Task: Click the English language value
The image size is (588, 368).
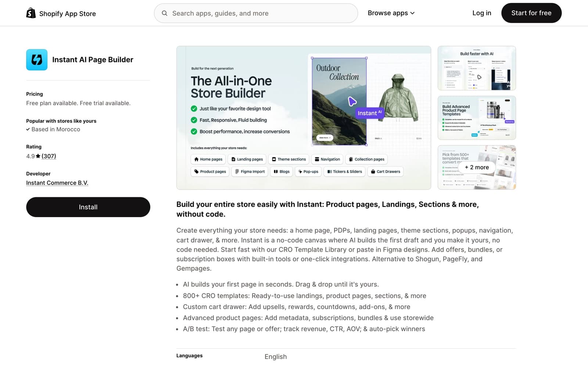Action: (276, 357)
